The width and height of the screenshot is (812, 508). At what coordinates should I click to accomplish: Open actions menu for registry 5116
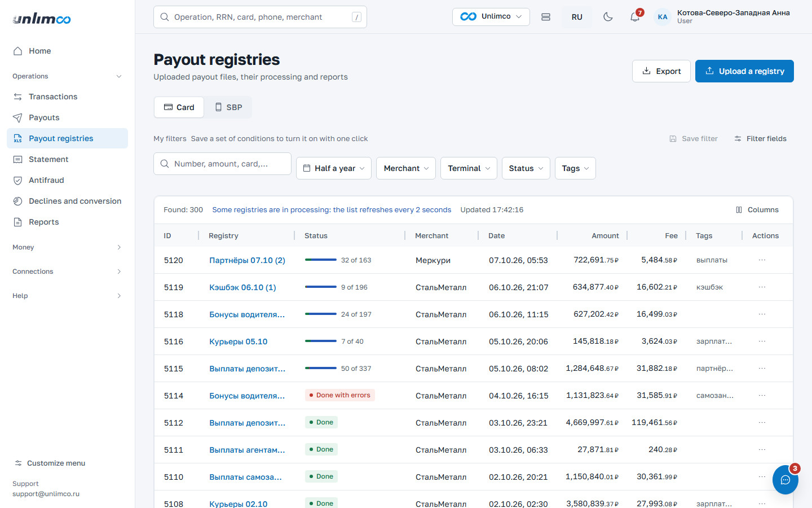point(762,341)
